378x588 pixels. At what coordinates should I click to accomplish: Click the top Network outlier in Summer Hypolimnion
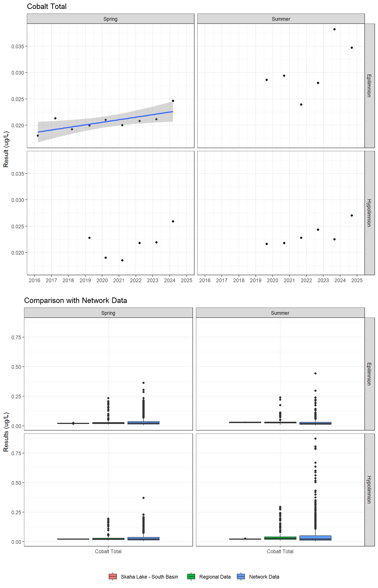coord(315,438)
